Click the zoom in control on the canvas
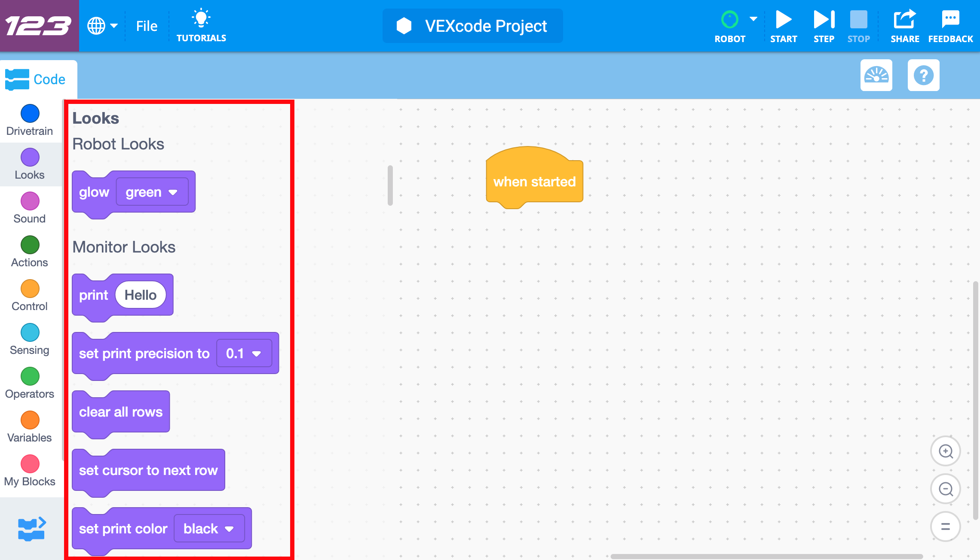Image resolution: width=980 pixels, height=560 pixels. (945, 451)
